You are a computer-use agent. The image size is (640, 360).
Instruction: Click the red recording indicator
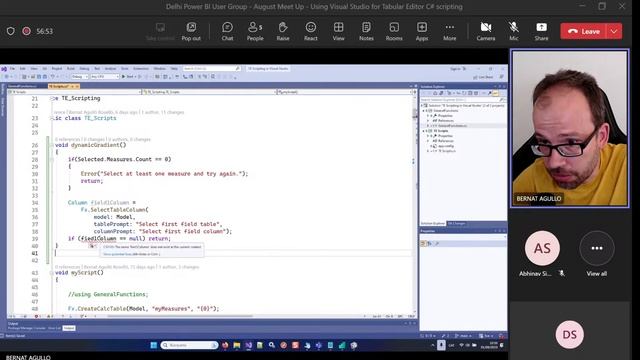(x=27, y=31)
